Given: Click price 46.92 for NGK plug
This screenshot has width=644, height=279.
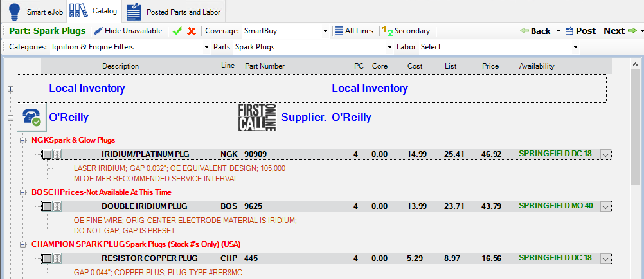Looking at the screenshot, I should tap(491, 154).
